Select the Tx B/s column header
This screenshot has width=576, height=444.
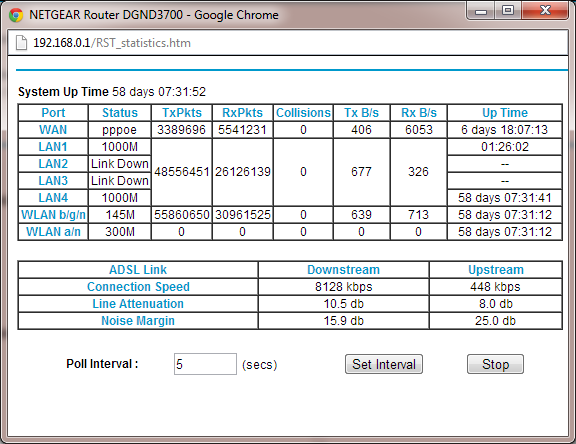pyautogui.click(x=361, y=113)
